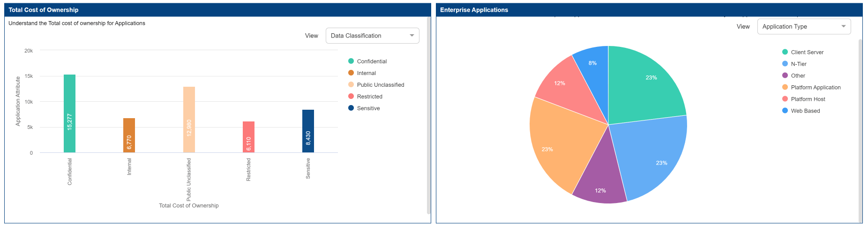Click the Public Unclassified x-axis label
Image resolution: width=868 pixels, height=226 pixels.
[189, 179]
